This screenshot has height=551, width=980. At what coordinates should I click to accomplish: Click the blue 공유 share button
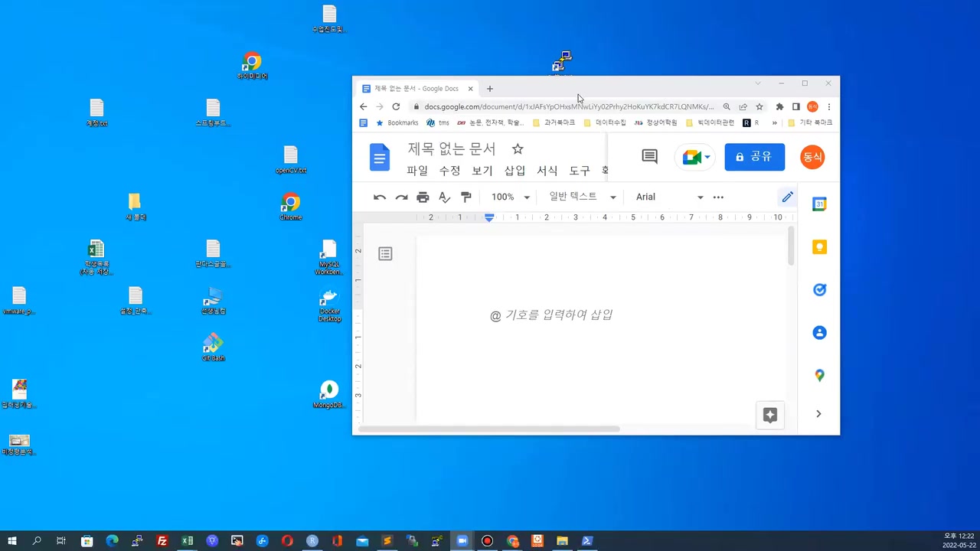coord(754,156)
